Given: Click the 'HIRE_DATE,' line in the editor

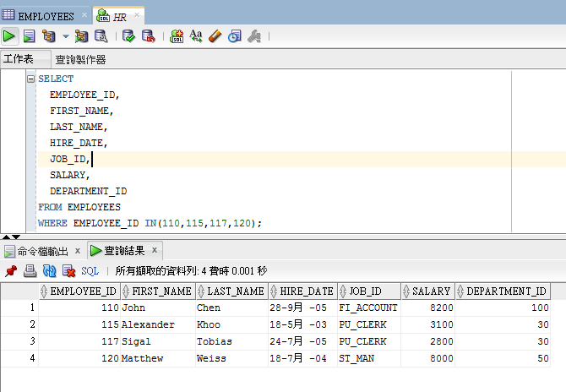Looking at the screenshot, I should coord(79,144).
